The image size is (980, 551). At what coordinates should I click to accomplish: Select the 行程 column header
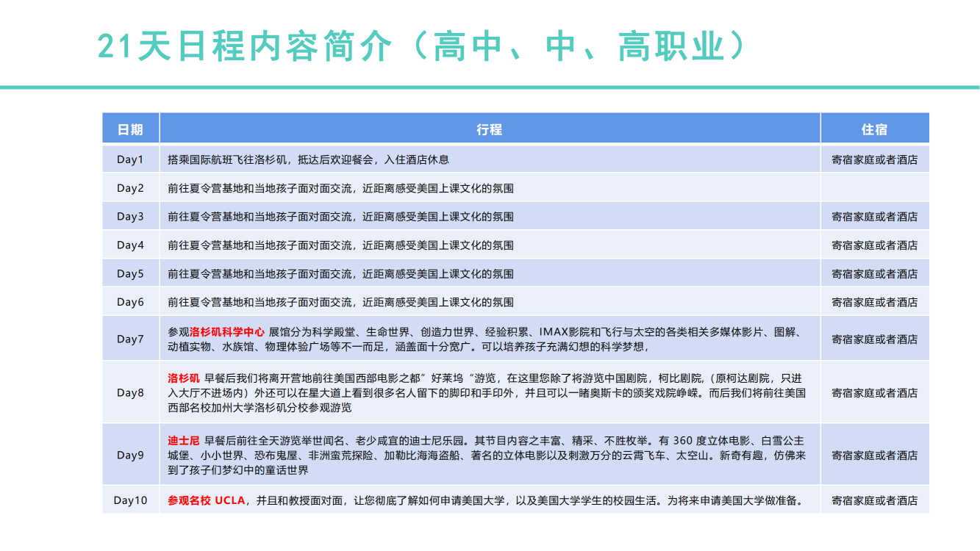(x=489, y=129)
